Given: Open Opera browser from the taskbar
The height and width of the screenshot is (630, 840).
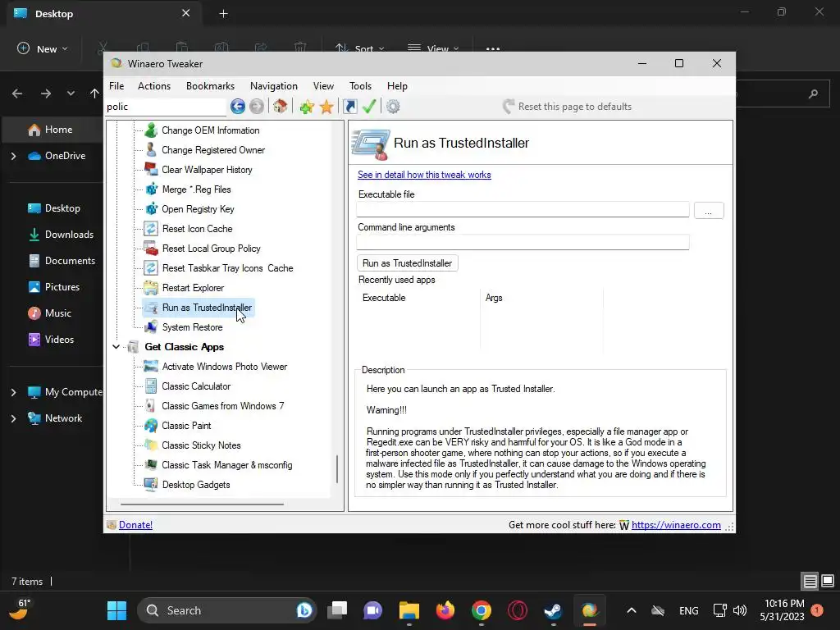Looking at the screenshot, I should [x=517, y=610].
